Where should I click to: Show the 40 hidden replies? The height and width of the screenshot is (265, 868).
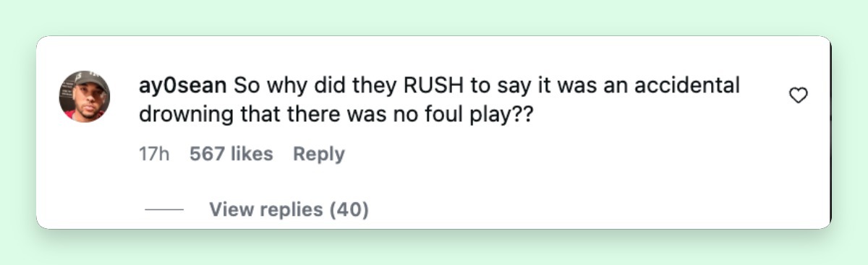(x=289, y=209)
